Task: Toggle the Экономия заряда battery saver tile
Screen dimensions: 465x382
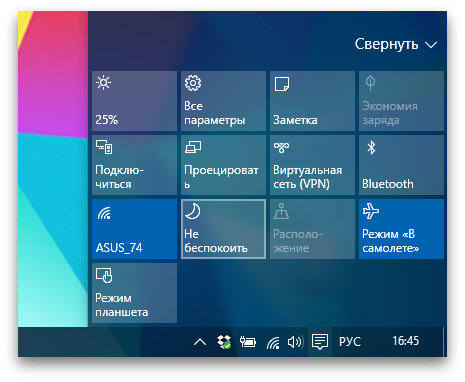Action: pos(401,101)
